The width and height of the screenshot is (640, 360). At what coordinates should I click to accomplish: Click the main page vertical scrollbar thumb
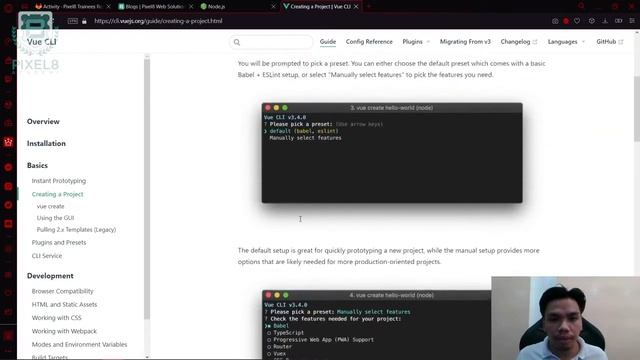[637, 108]
